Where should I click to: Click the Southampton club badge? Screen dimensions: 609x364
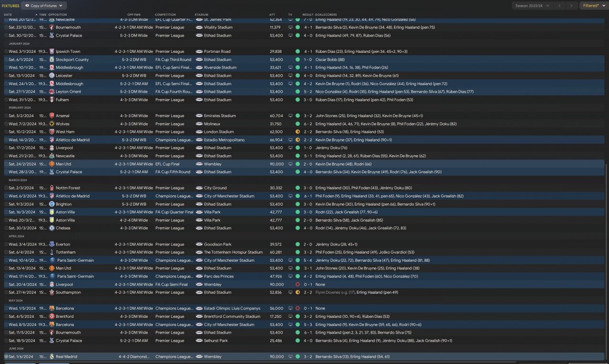(x=51, y=292)
